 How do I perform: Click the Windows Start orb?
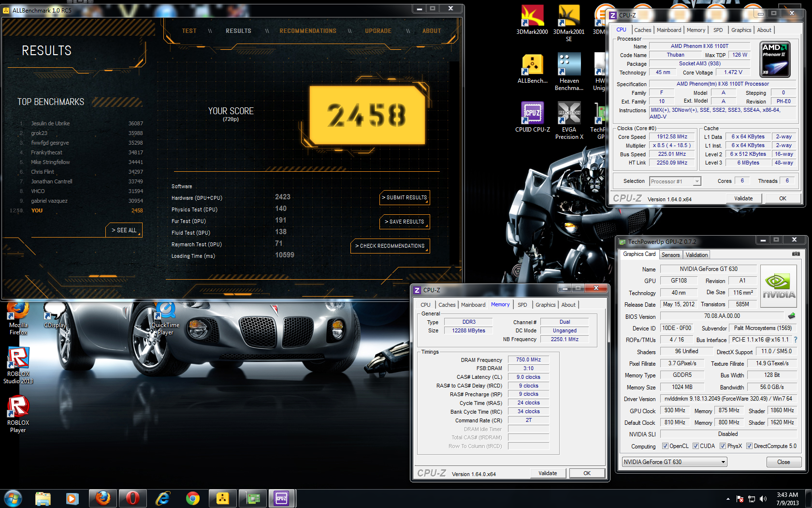click(x=13, y=498)
